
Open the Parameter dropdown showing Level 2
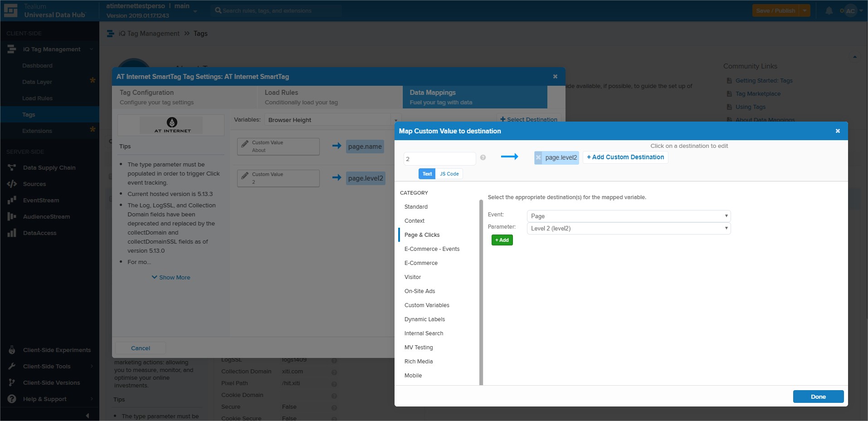[x=628, y=228]
